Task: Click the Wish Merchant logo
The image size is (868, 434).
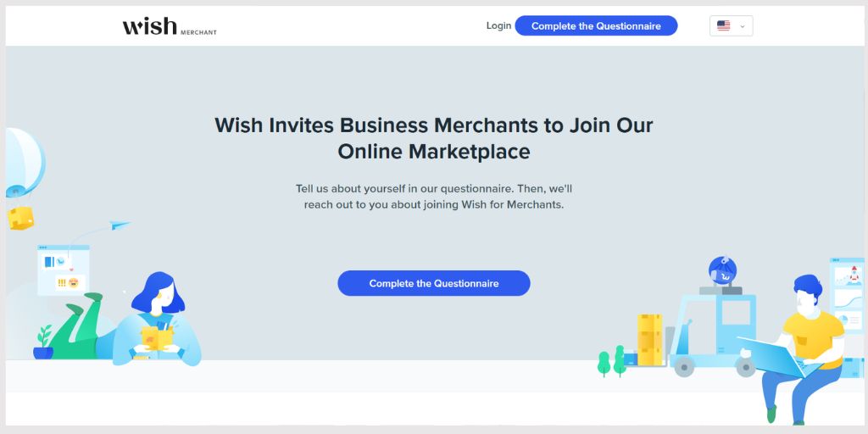Action: pos(170,26)
